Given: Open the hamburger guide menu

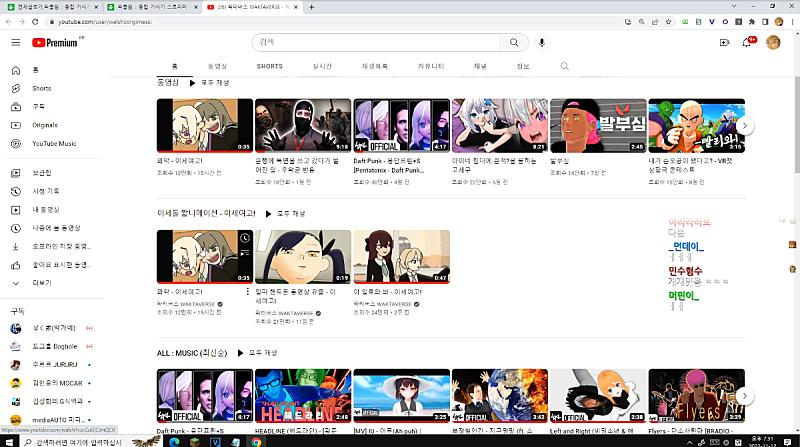Looking at the screenshot, I should (16, 42).
